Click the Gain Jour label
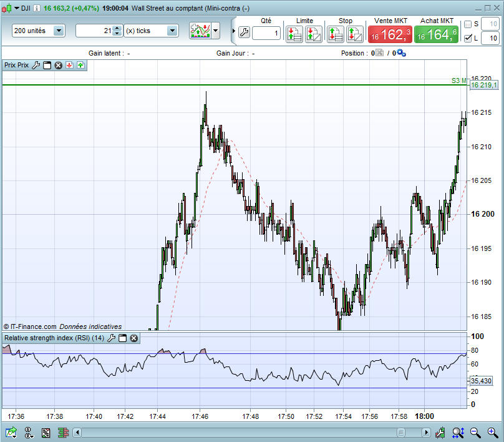The height and width of the screenshot is (442, 504). click(233, 53)
